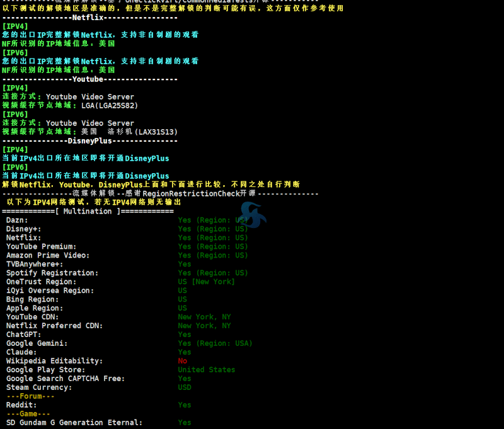Click the Google Play Store: label

coord(45,370)
